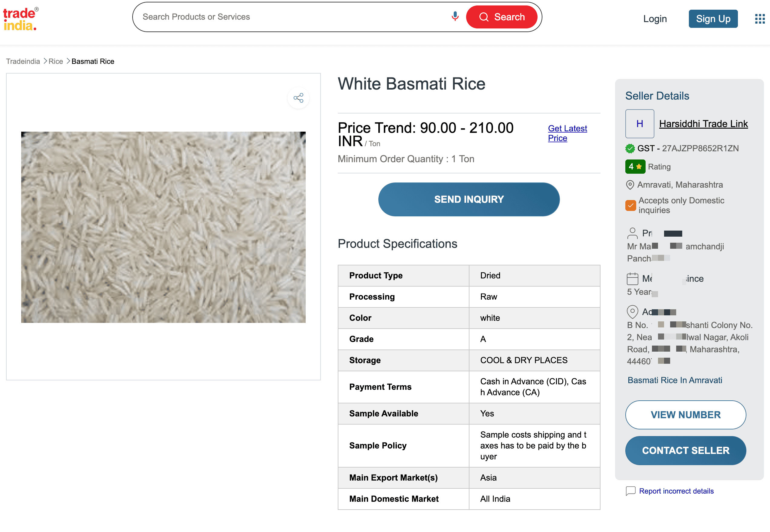Viewport: 770px width, 532px height.
Task: Click the seller avatar letter H
Action: pos(639,124)
